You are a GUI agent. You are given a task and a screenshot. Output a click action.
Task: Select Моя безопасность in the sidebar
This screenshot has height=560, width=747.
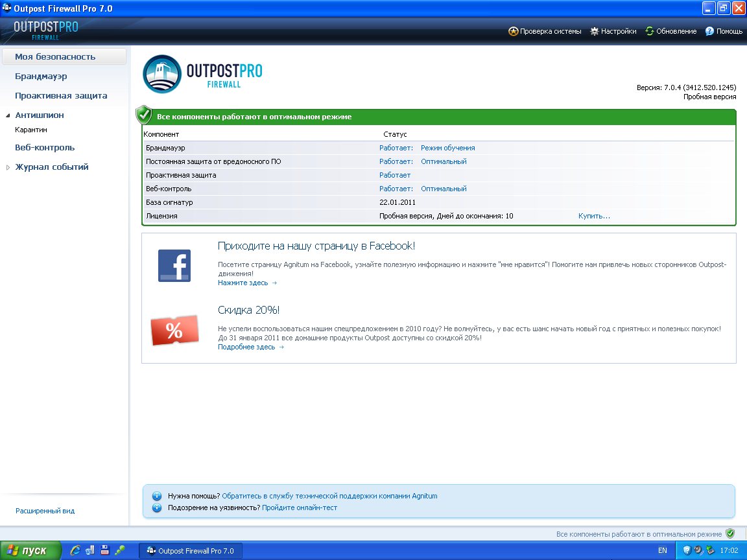coord(64,56)
